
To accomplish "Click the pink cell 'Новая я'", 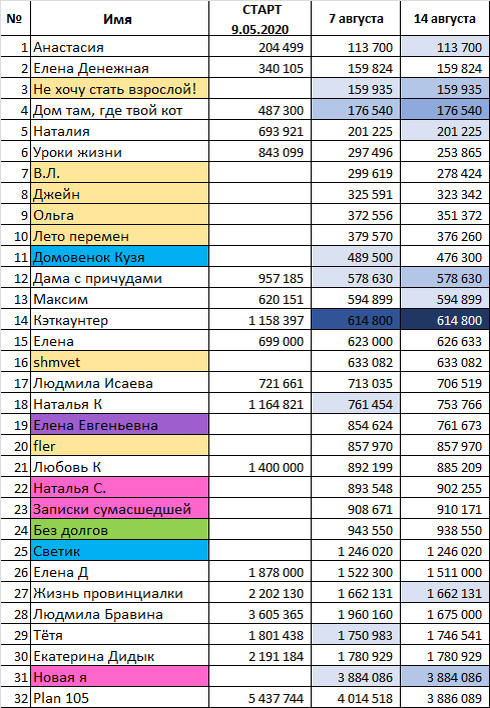I will (119, 677).
